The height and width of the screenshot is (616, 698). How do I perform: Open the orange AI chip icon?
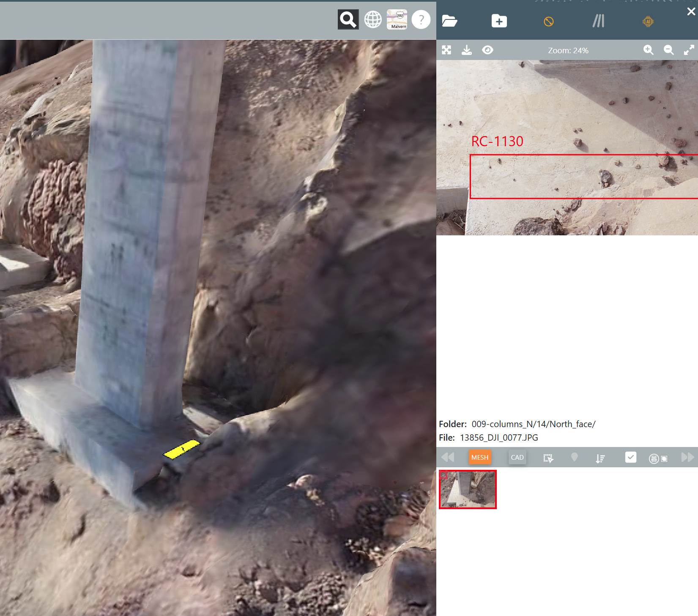pyautogui.click(x=648, y=21)
